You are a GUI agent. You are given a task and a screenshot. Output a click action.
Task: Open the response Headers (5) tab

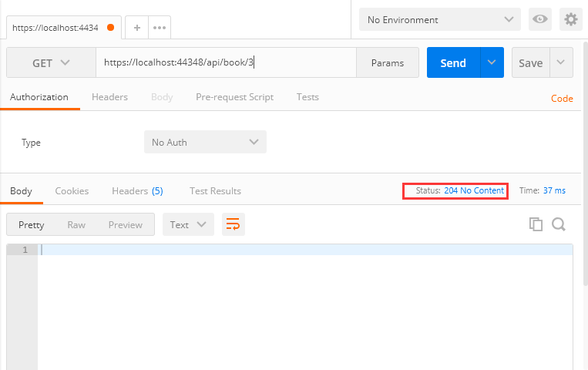137,191
